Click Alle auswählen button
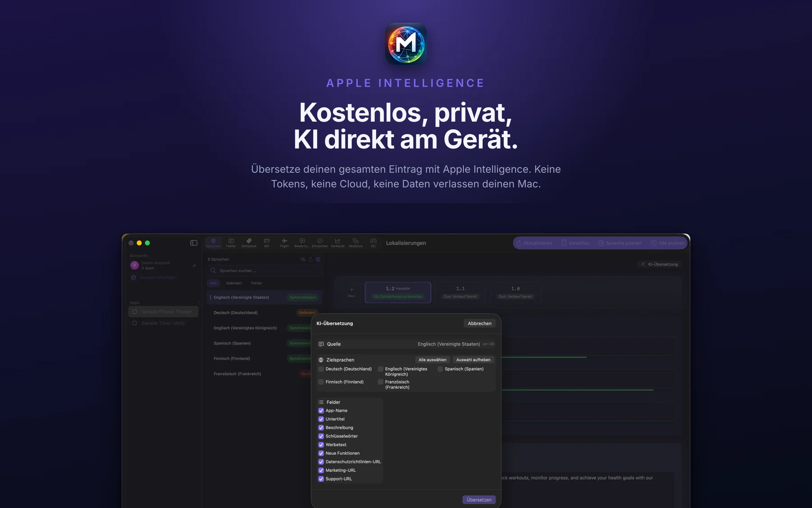Viewport: 812px width, 508px height. (x=432, y=360)
